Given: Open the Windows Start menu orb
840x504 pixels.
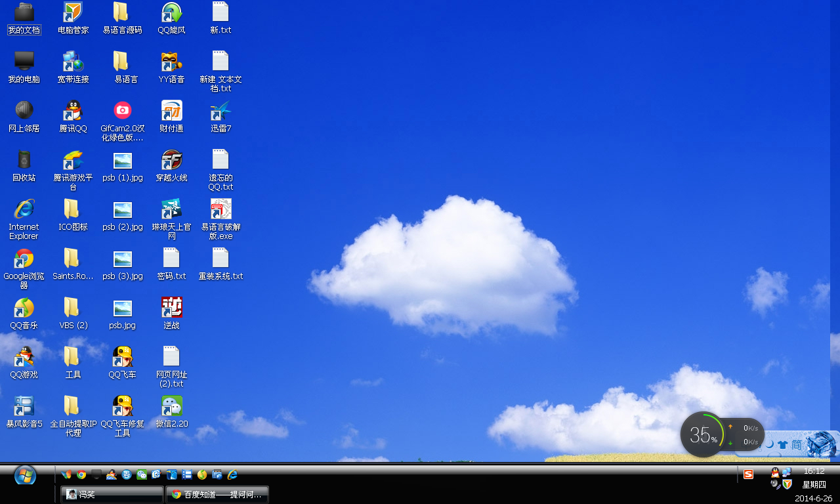Looking at the screenshot, I should 25,474.
